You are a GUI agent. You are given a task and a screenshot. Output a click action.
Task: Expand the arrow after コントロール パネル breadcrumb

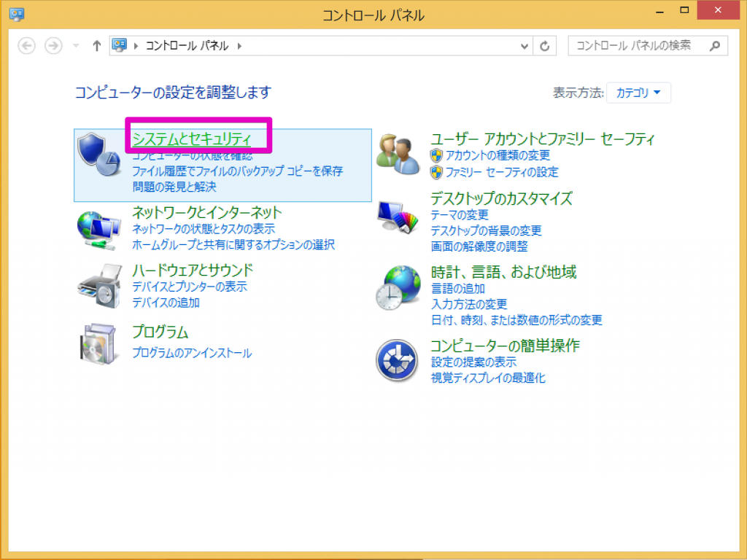click(239, 46)
